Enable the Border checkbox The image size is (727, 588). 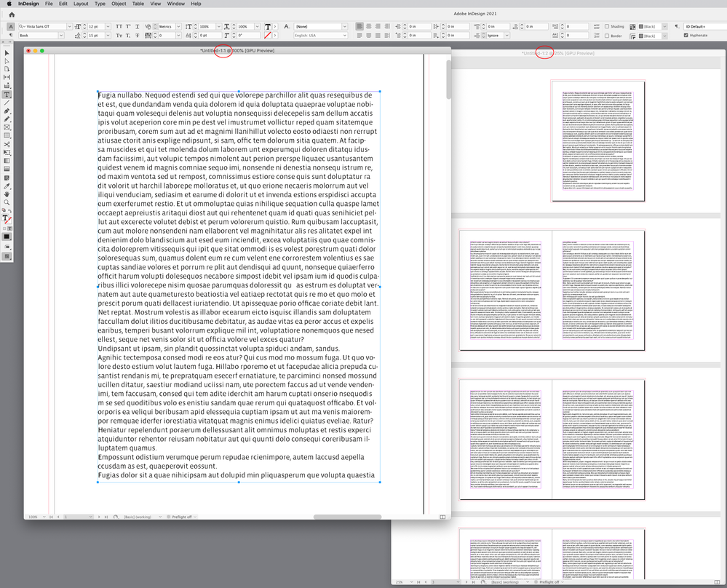606,36
